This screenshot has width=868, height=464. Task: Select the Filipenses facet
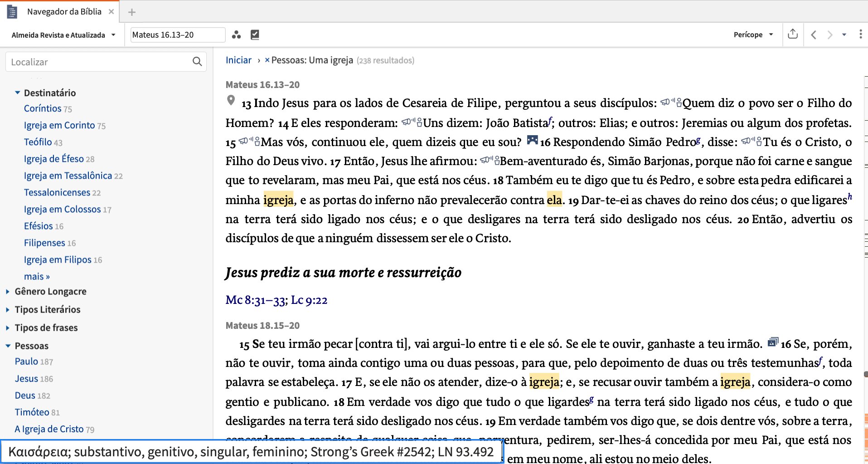[44, 243]
